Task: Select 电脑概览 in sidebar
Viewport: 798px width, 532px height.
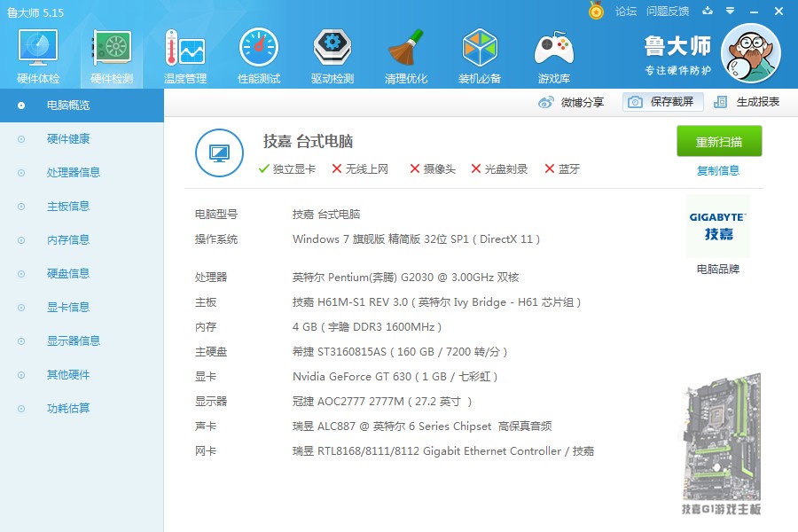Action: 82,106
